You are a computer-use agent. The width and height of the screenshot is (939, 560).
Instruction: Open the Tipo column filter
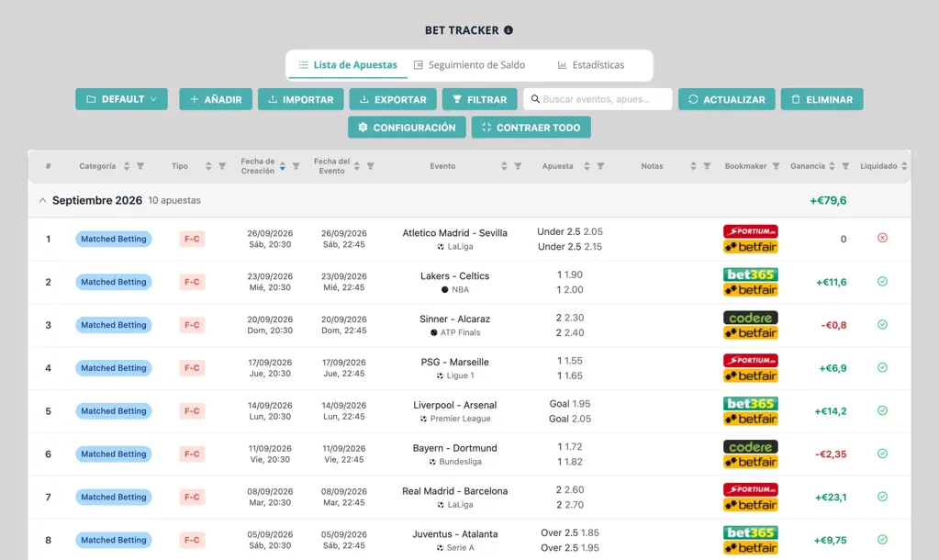(222, 166)
